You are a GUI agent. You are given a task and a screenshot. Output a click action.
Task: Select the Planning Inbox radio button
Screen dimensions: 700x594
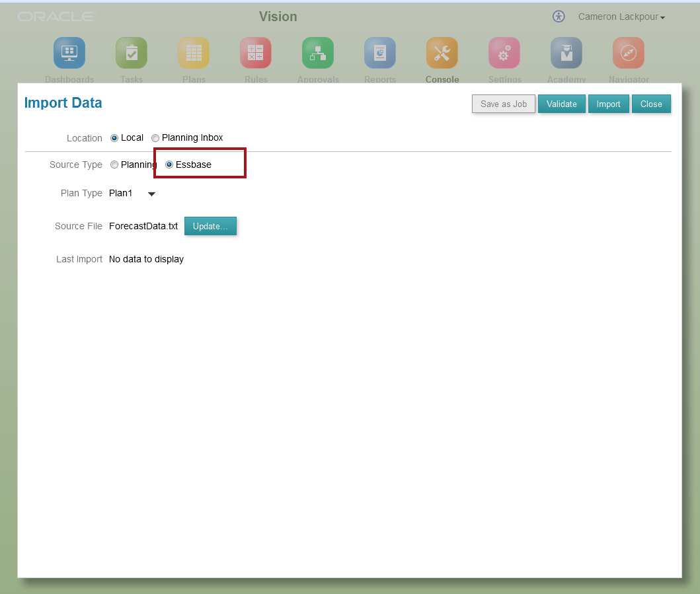tap(155, 138)
